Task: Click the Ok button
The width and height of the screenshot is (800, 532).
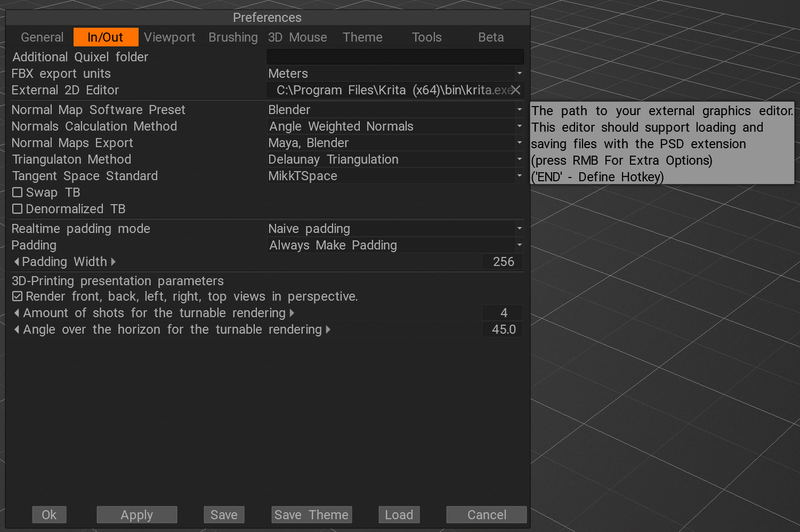Action: (x=49, y=515)
